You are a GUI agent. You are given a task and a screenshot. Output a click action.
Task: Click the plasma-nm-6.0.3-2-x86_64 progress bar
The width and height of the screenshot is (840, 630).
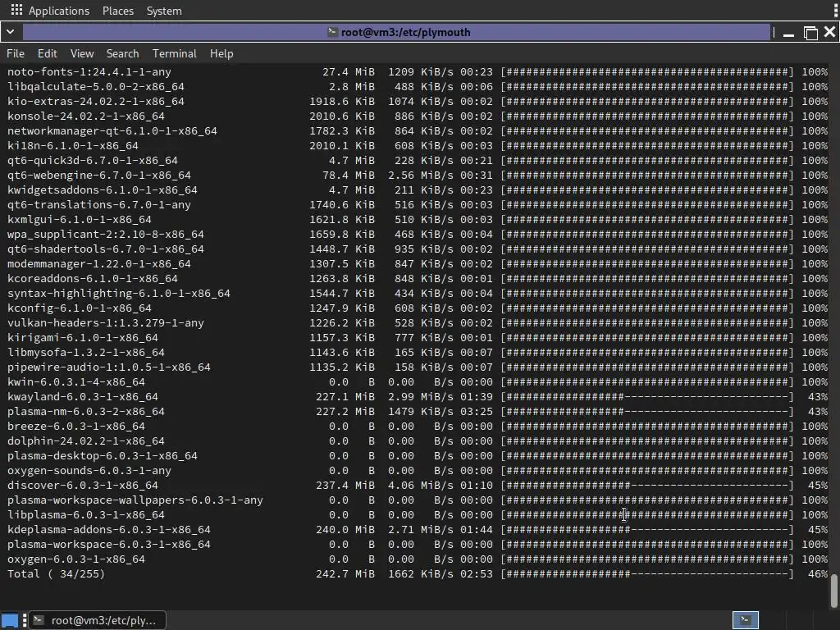647,412
